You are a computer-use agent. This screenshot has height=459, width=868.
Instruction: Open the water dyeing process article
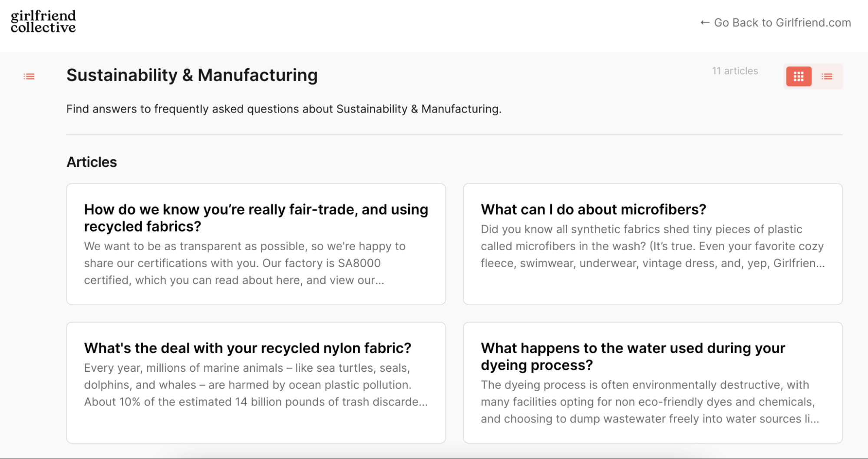point(633,356)
